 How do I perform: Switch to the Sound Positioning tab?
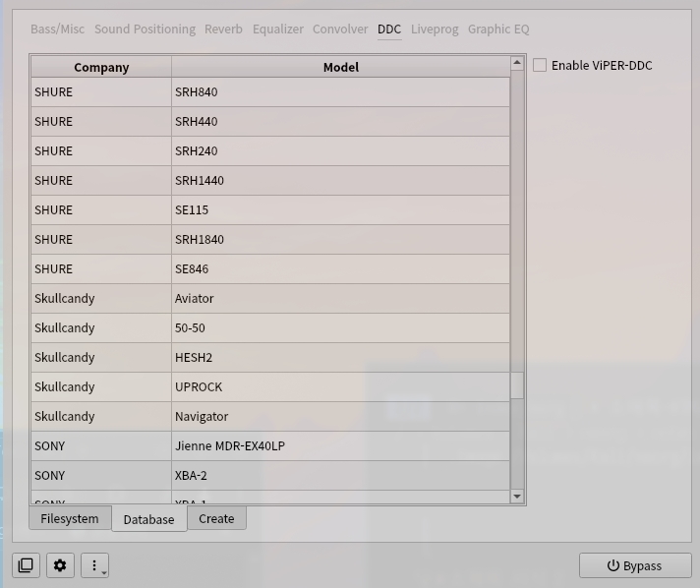tap(145, 29)
